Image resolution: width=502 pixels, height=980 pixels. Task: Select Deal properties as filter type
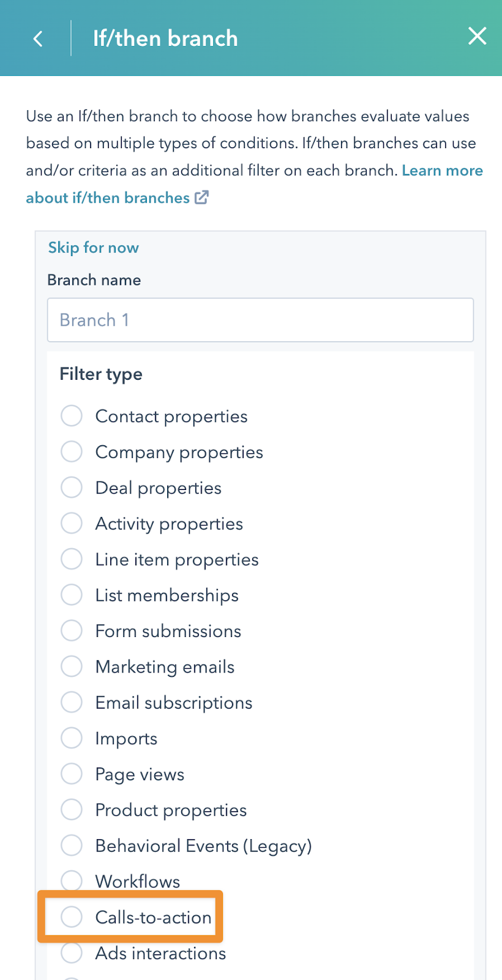point(72,488)
